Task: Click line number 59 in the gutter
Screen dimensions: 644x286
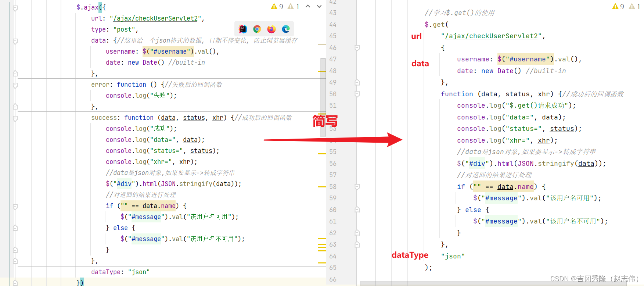Action: tap(333, 198)
